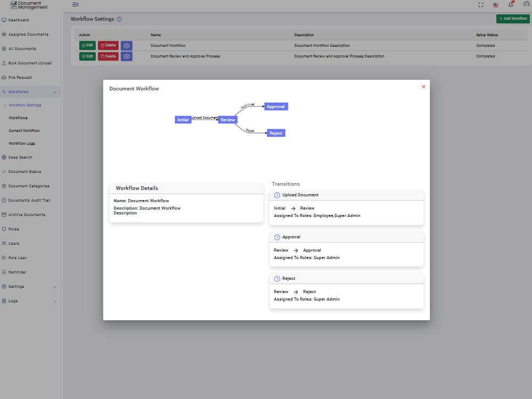
Task: Click the Upload Document edge label in diagram
Action: tap(205, 118)
